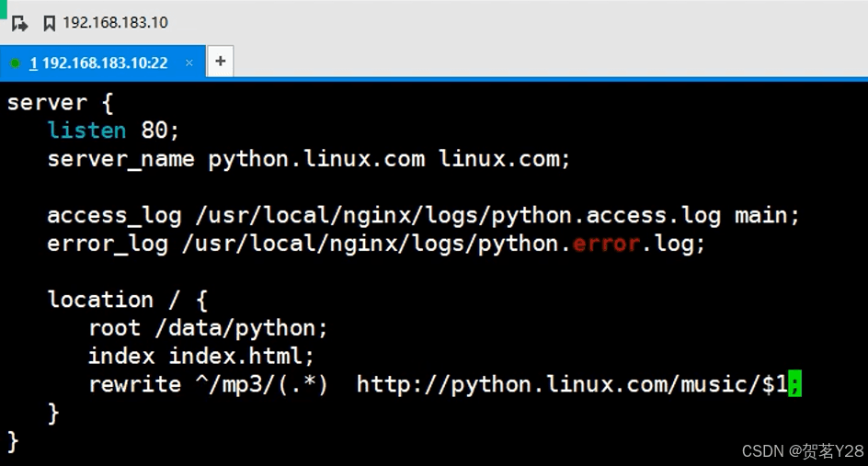Click the access_log line text
Screen dimensions: 868x466
pyautogui.click(x=424, y=215)
